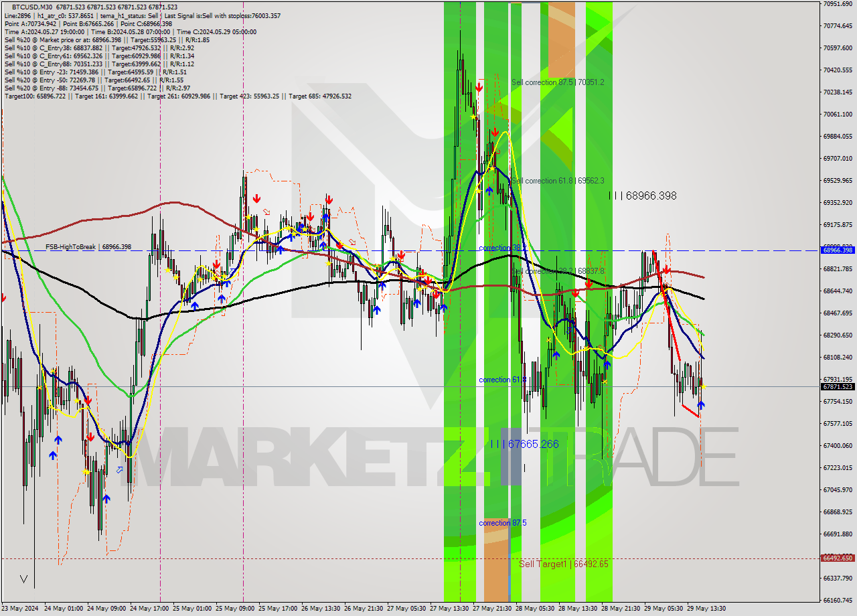Select the 'Sell %10 @ C_Entry38' line
The image size is (857, 616).
[x=99, y=48]
